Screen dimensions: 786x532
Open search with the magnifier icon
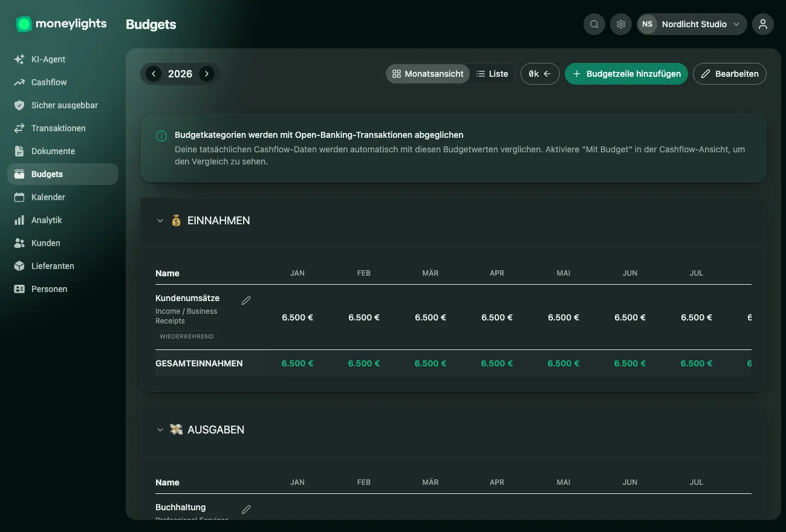click(x=594, y=24)
